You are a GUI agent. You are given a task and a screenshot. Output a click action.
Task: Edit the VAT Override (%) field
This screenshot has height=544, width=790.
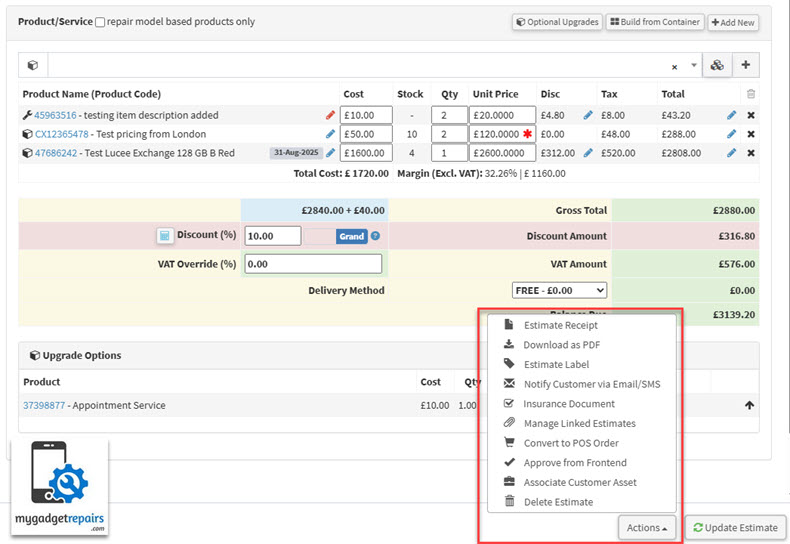[x=313, y=264]
